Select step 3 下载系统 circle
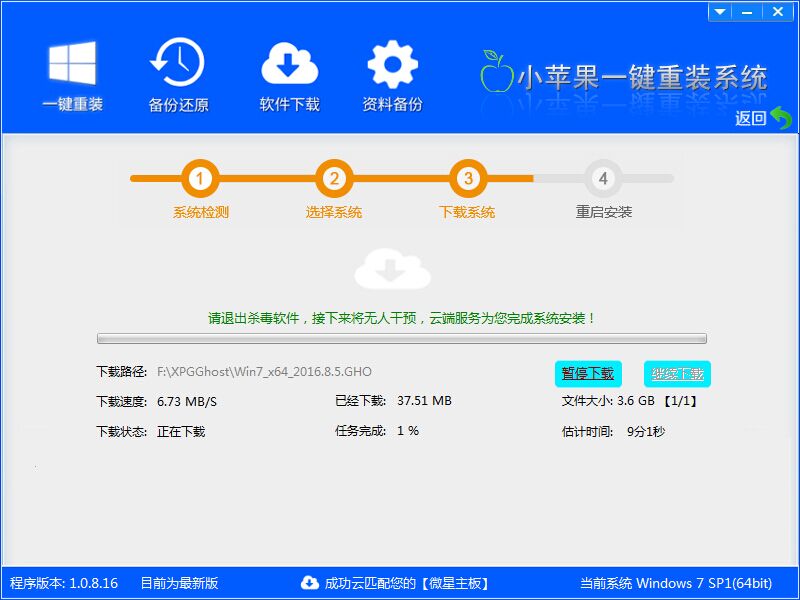800x600 pixels. pos(468,179)
